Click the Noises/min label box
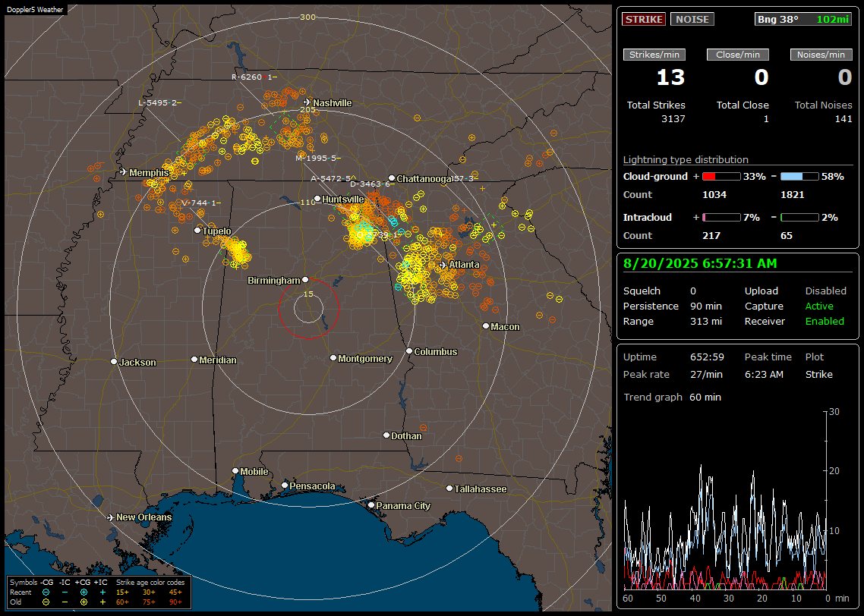This screenshot has width=864, height=616. pyautogui.click(x=821, y=55)
